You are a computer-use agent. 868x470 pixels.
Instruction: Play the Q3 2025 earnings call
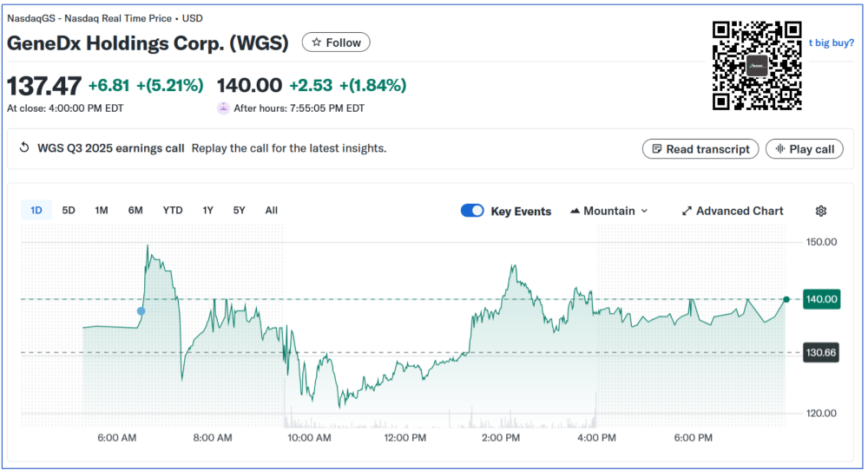coord(804,149)
